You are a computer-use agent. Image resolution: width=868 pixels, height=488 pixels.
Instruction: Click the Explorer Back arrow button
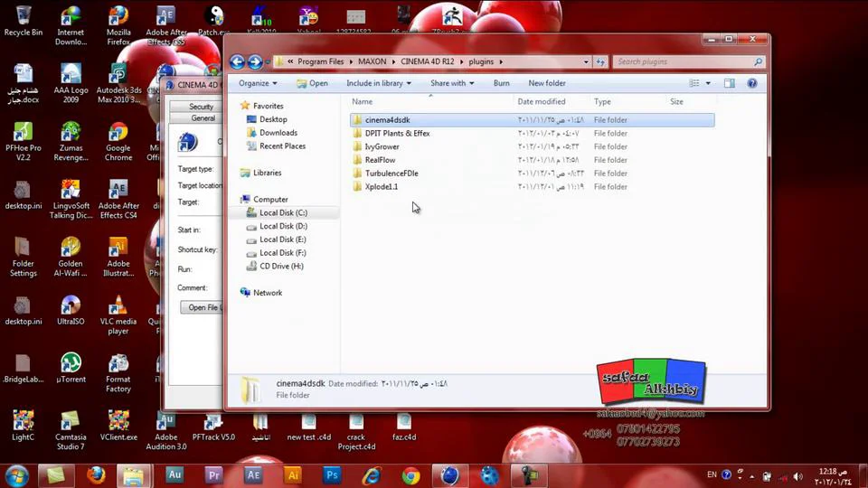[237, 61]
